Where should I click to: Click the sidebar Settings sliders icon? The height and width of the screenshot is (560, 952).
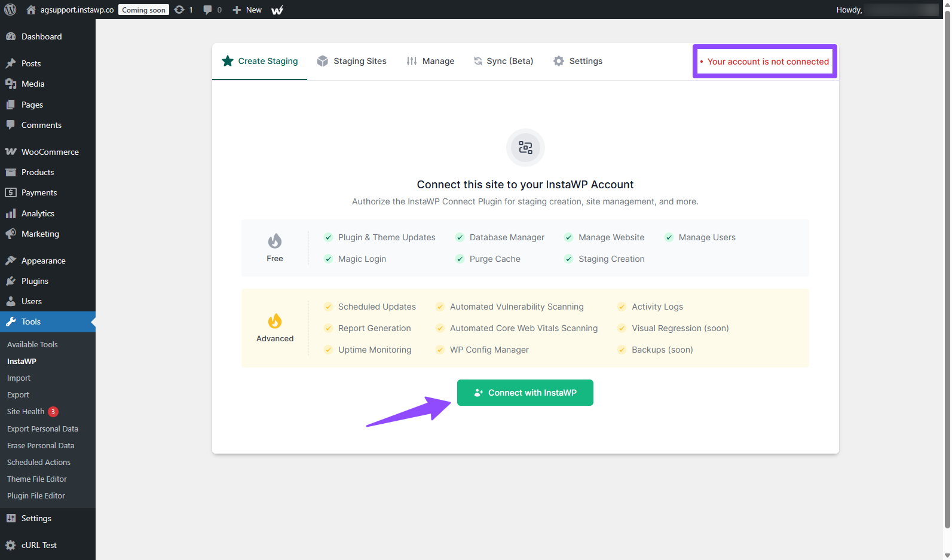point(11,518)
